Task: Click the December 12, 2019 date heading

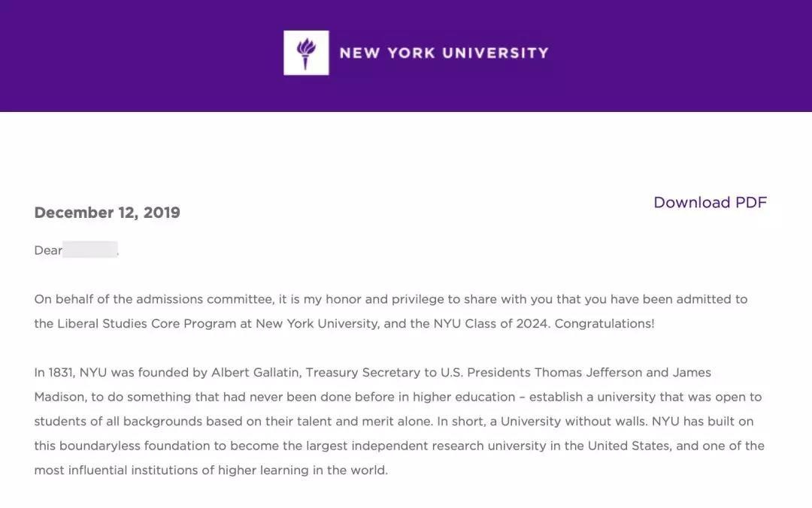Action: point(107,213)
